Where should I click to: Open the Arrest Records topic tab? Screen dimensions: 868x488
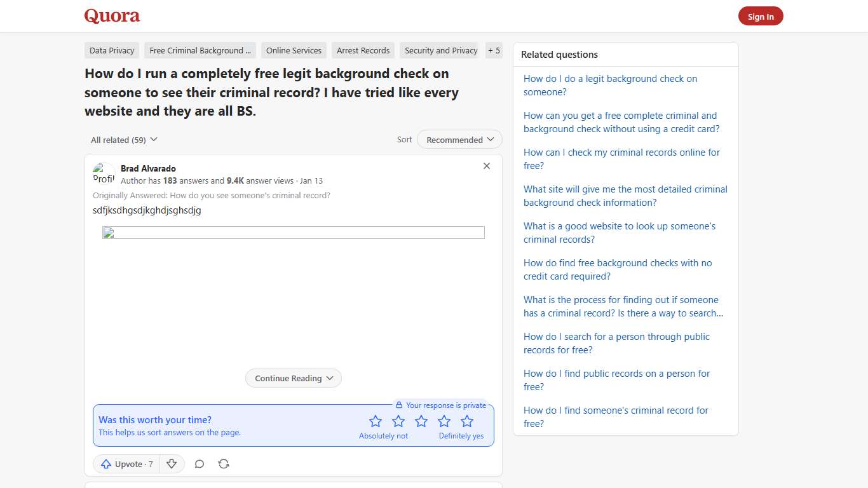click(x=363, y=50)
